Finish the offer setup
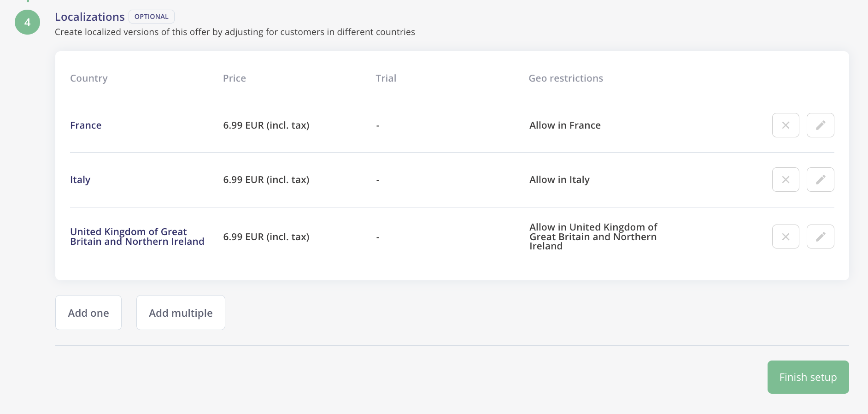 [x=808, y=377]
